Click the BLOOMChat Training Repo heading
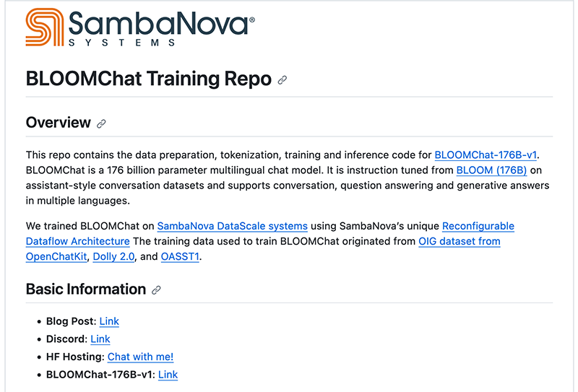Viewport: 578px width, 392px height. 148,79
